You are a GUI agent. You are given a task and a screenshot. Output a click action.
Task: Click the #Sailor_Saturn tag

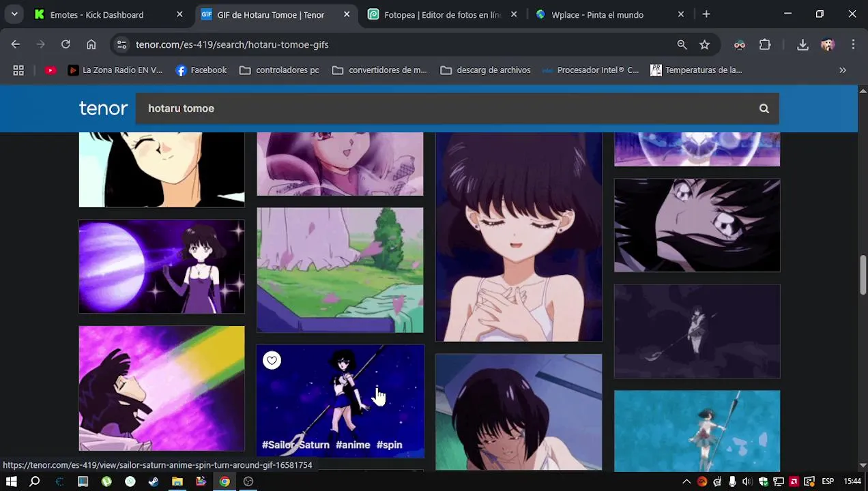click(x=295, y=445)
